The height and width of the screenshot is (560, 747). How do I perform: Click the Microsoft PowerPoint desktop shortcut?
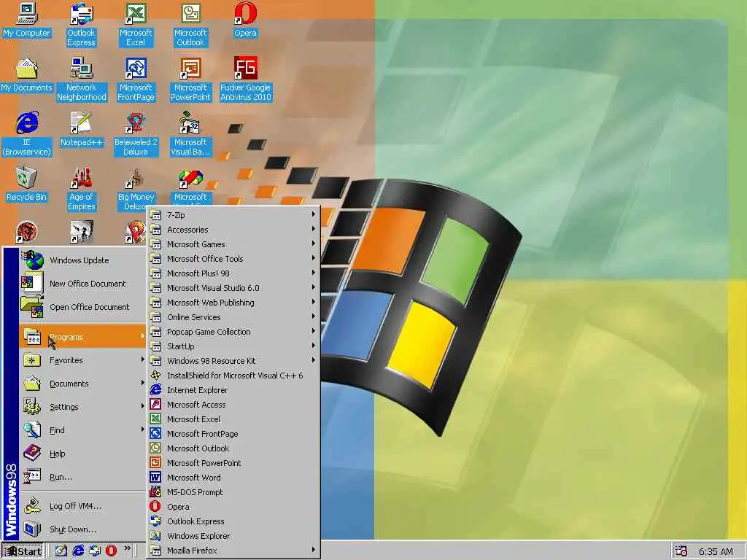point(190,79)
